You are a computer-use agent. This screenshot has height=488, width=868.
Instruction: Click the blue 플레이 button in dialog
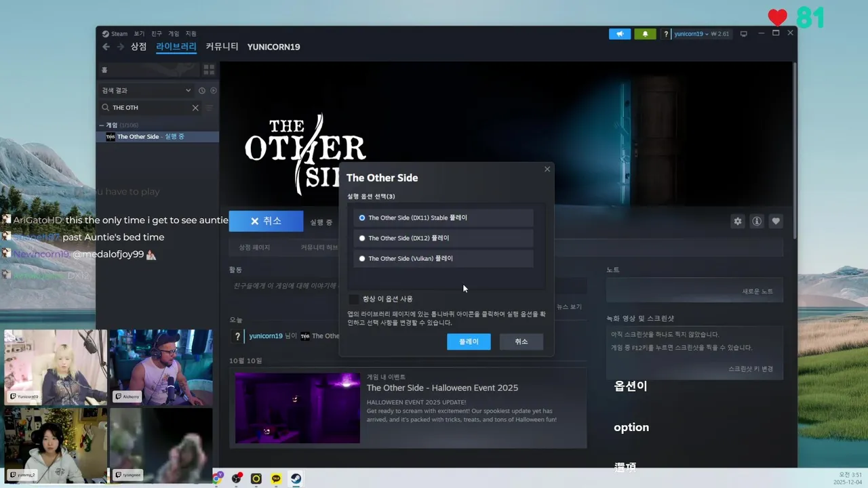tap(469, 342)
